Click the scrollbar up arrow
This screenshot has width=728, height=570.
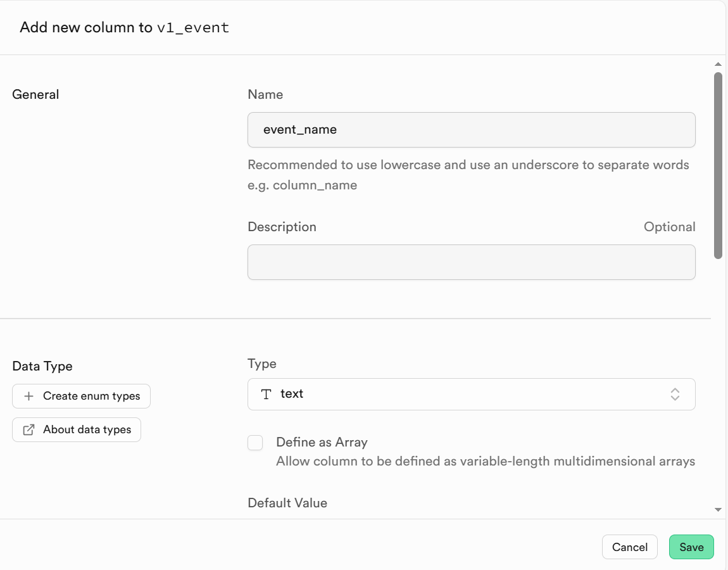click(718, 64)
